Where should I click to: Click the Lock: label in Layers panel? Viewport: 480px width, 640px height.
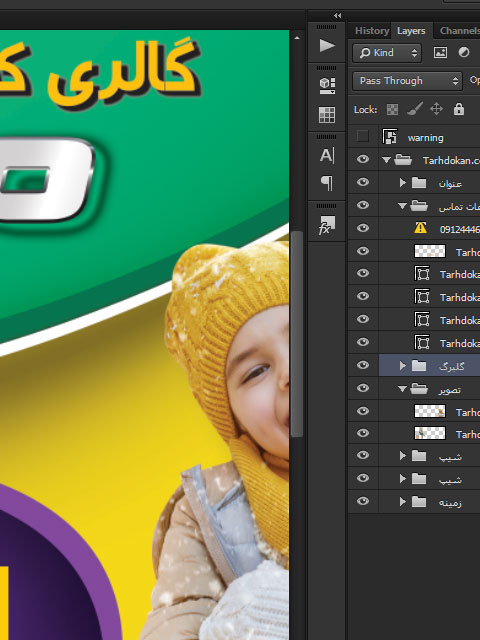tap(365, 109)
